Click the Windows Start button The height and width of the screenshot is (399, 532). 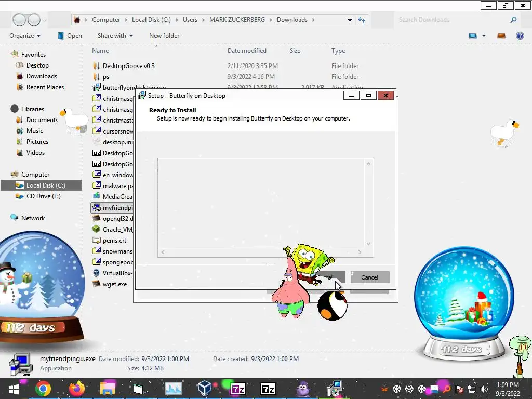pos(14,389)
